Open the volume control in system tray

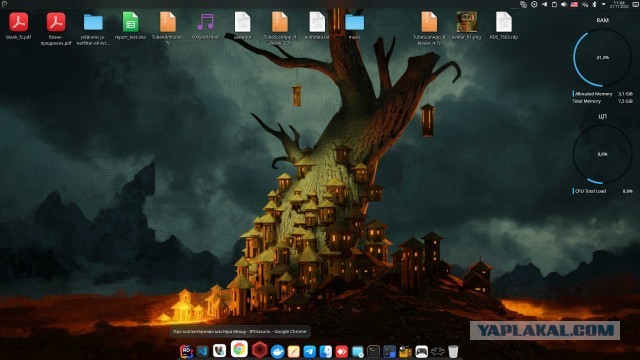tap(564, 4)
